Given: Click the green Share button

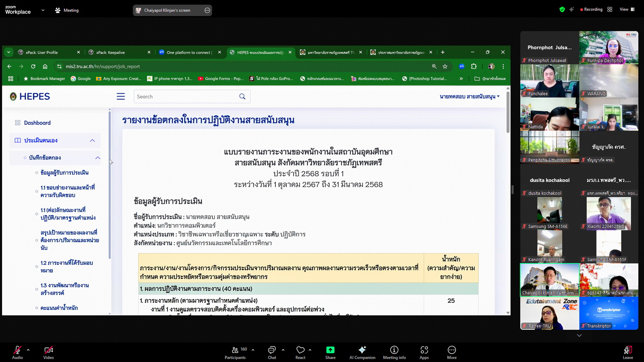Looking at the screenshot, I should tap(330, 351).
